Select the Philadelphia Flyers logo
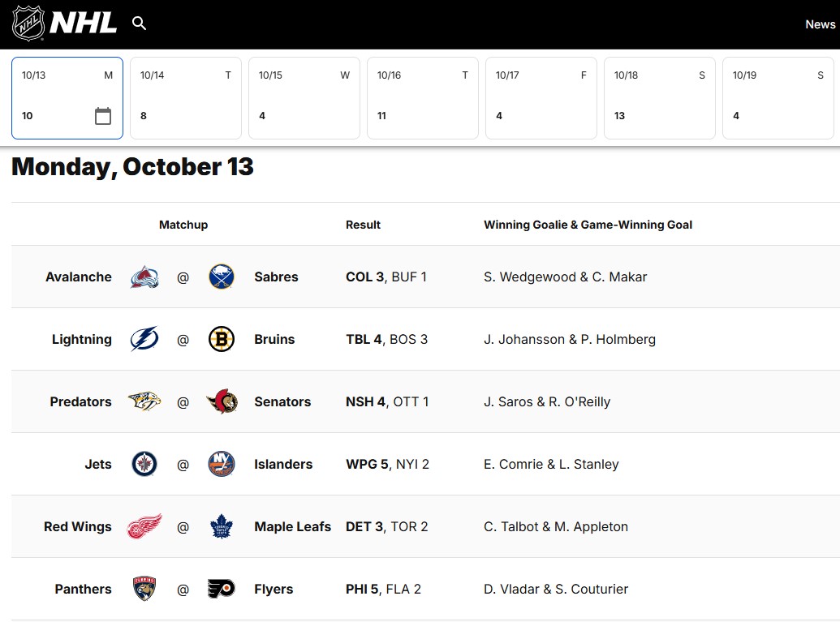The width and height of the screenshot is (840, 622). [222, 588]
